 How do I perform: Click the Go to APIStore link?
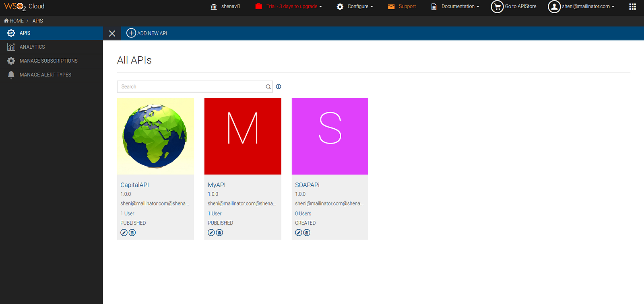pyautogui.click(x=520, y=6)
